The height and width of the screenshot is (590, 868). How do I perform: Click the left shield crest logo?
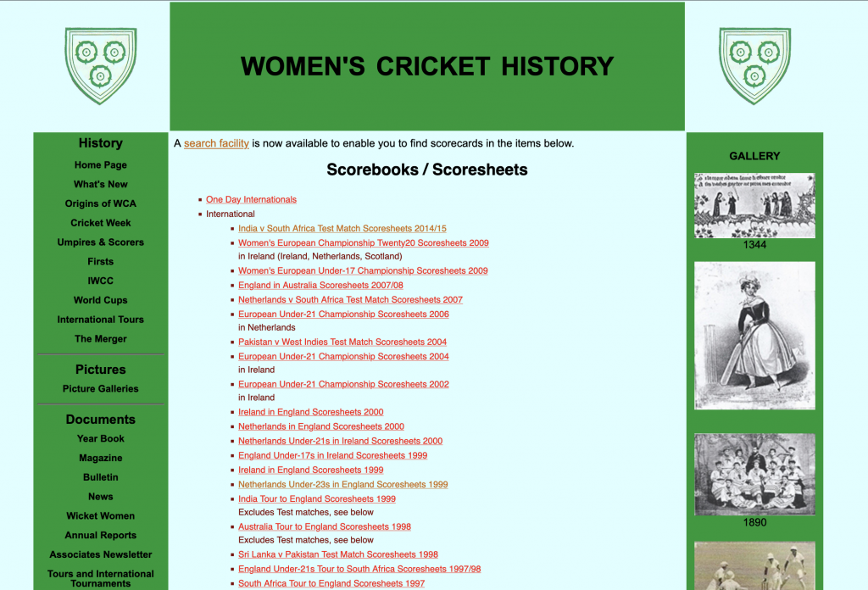click(101, 65)
